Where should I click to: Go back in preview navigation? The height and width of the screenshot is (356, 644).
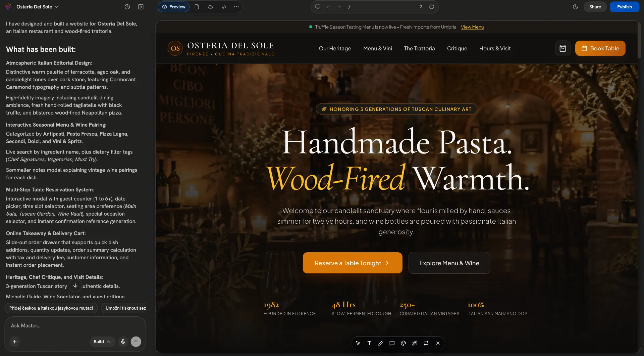[x=328, y=7]
